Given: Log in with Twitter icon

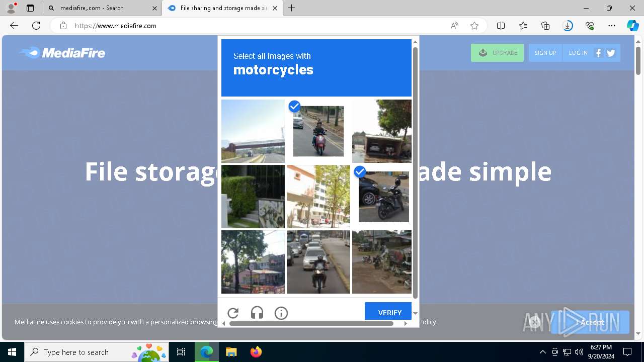Looking at the screenshot, I should coord(611,53).
